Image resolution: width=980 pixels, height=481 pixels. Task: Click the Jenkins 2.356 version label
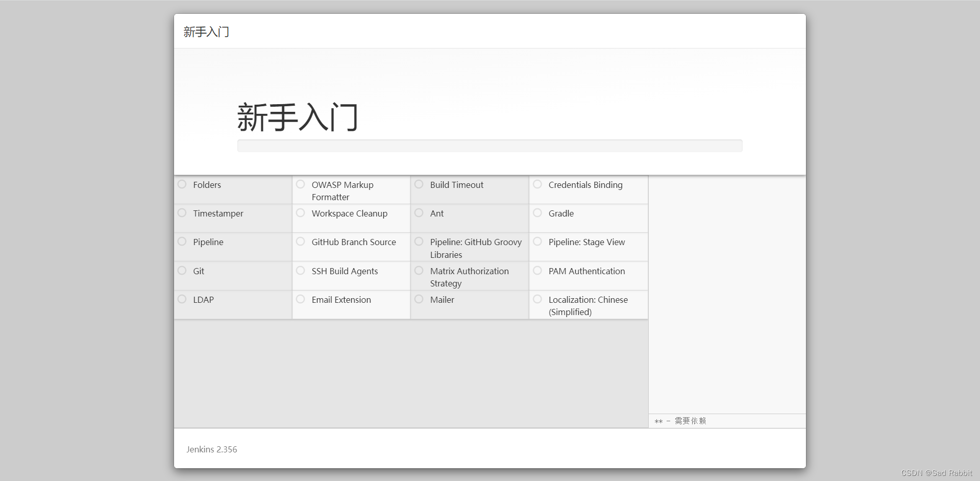point(211,449)
